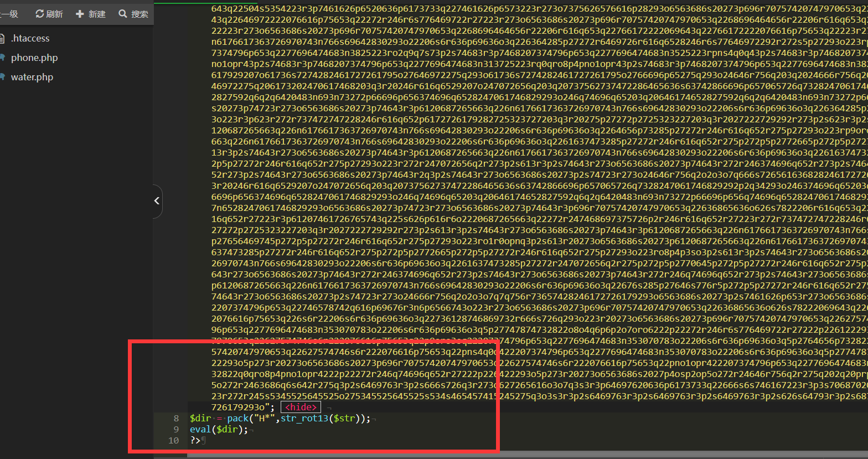Click line number 8 in the gutter
This screenshot has width=868, height=459.
[x=177, y=419]
